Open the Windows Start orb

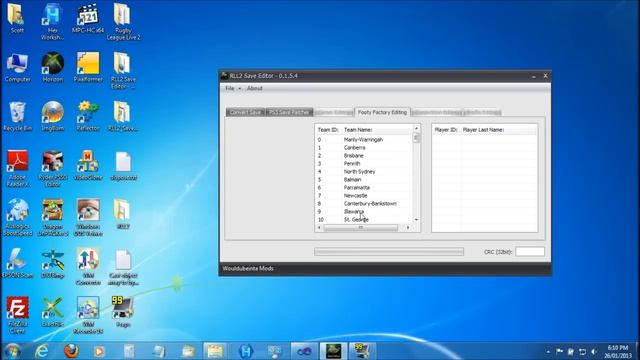click(12, 351)
